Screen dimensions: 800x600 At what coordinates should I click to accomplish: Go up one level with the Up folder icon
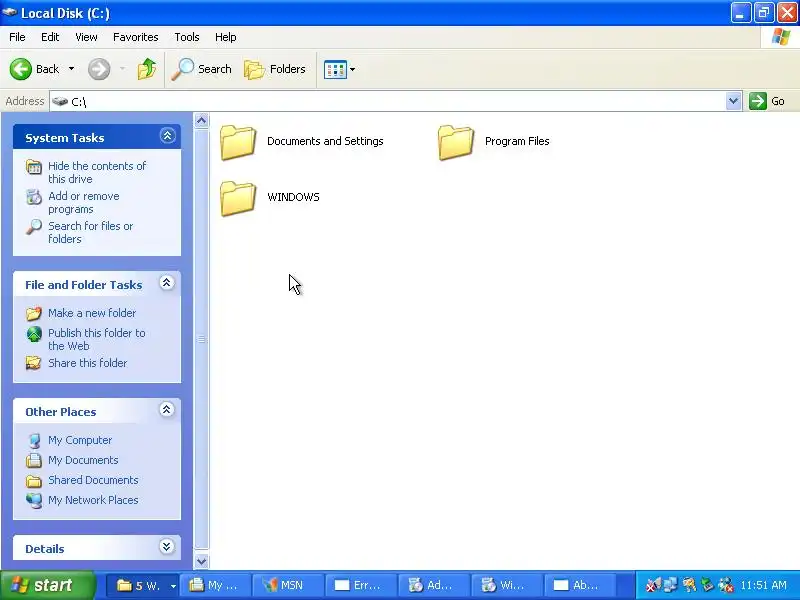147,69
